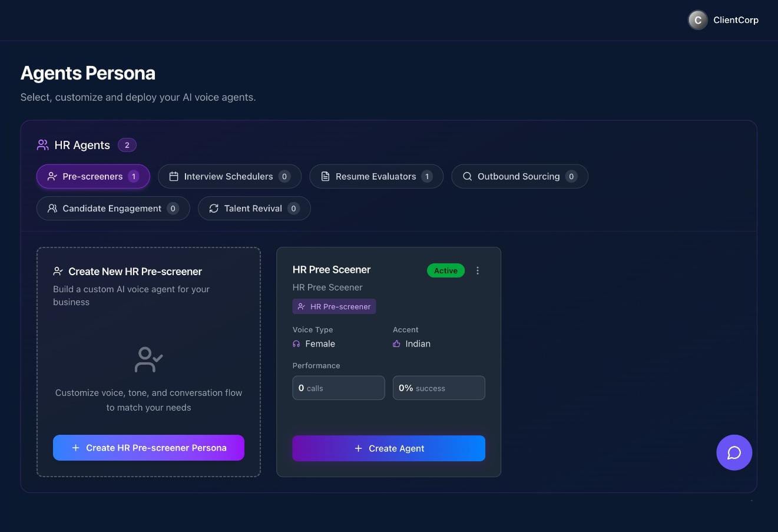Switch to the Resume Evaluators tab

pyautogui.click(x=376, y=176)
